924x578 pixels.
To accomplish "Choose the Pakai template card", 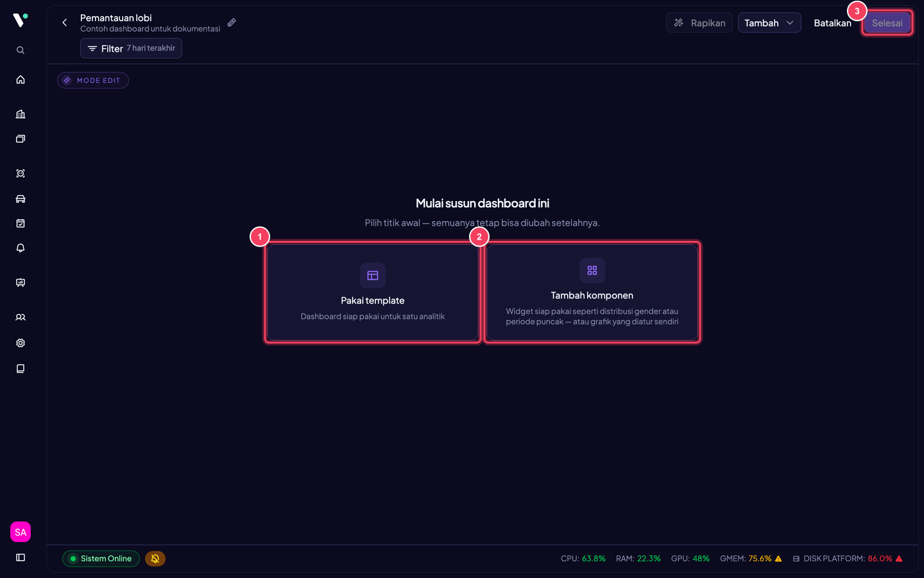I will click(x=373, y=292).
